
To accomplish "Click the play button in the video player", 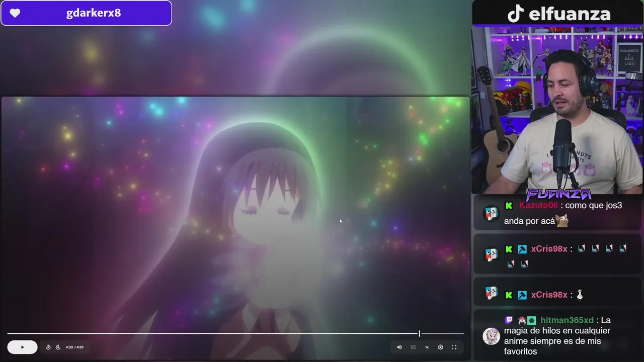I will (22, 347).
